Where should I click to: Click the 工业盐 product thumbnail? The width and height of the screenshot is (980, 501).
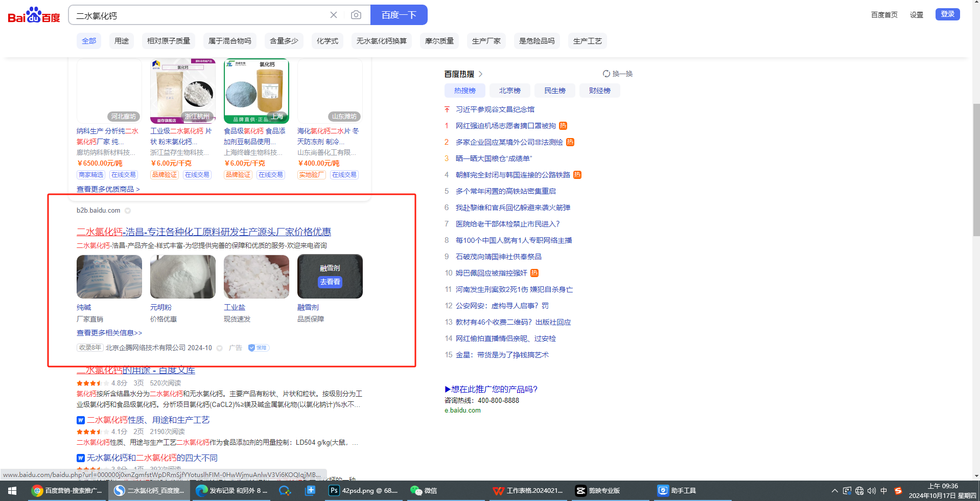coord(256,277)
